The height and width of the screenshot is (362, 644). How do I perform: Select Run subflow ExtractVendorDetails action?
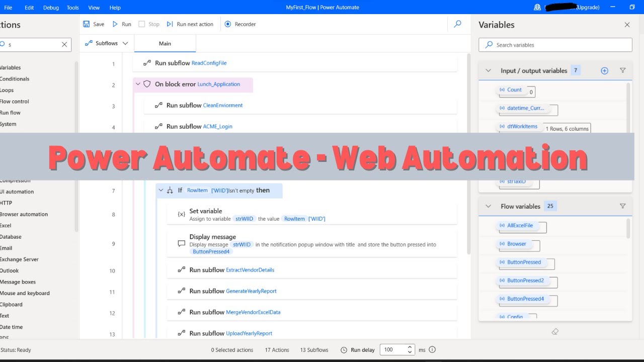click(x=312, y=270)
